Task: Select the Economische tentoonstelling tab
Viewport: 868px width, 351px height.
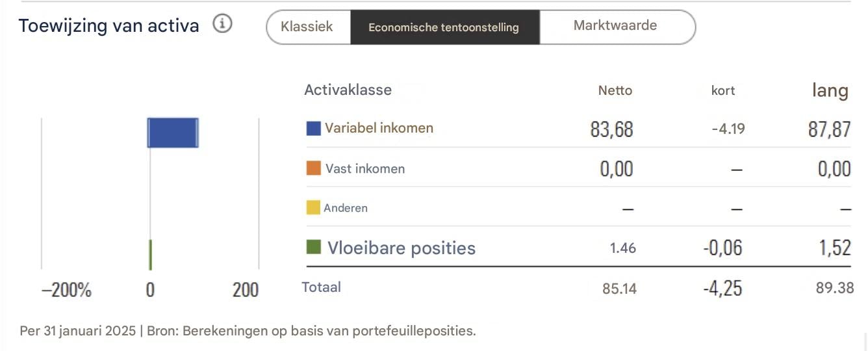Action: tap(444, 27)
